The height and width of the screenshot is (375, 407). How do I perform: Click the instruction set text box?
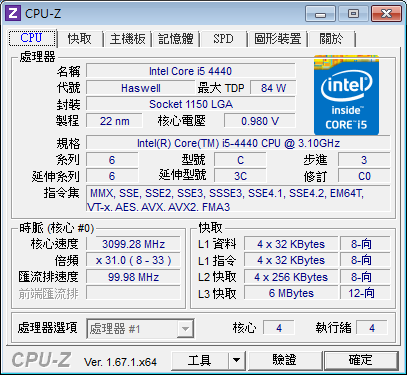coord(238,199)
